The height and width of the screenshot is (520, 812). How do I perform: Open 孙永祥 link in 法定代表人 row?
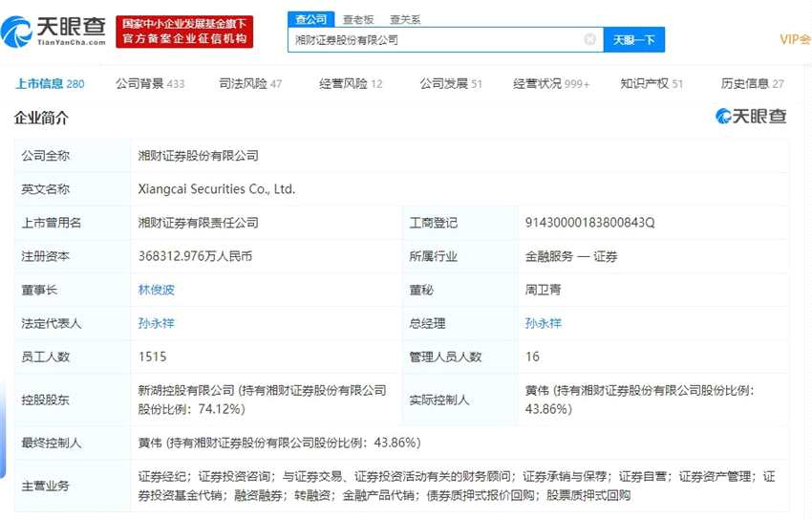157,323
